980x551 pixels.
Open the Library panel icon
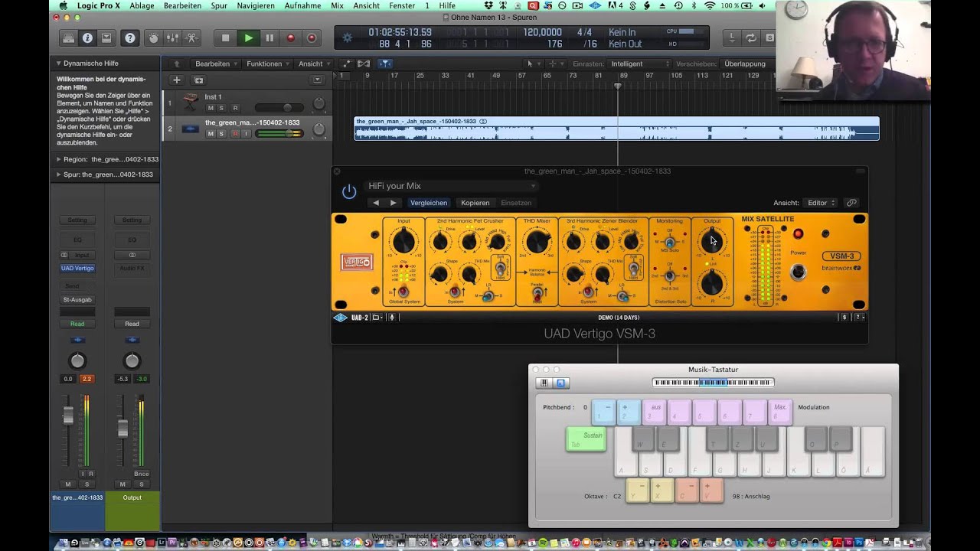(x=68, y=37)
